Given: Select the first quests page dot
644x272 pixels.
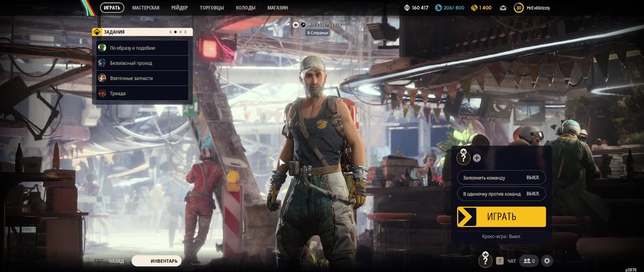Looking at the screenshot, I should pyautogui.click(x=175, y=32).
